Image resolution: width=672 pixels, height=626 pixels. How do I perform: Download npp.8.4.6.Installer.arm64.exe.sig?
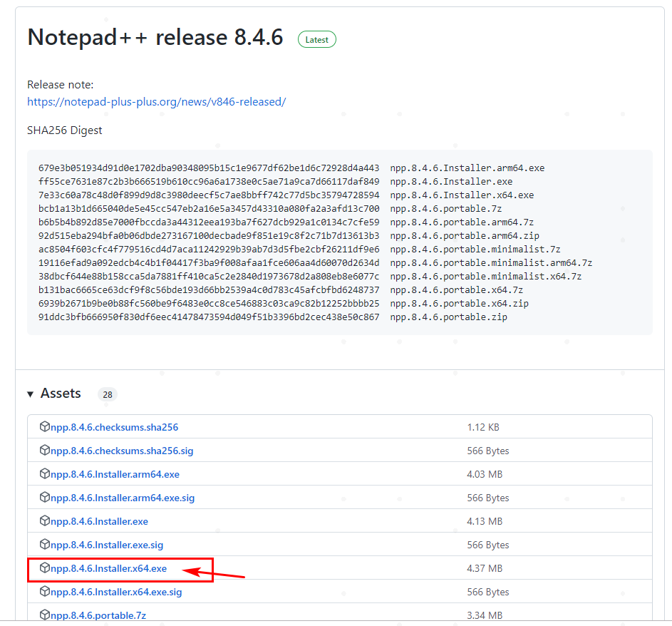pos(123,498)
